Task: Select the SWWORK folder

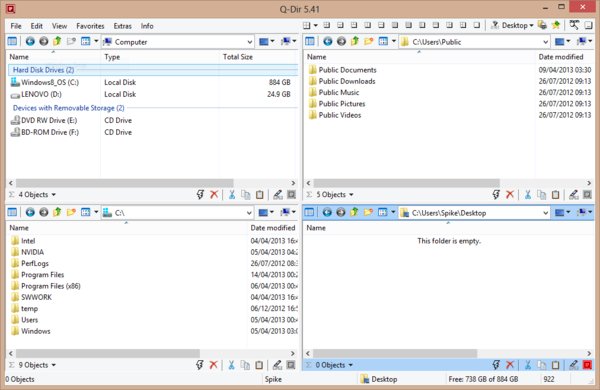Action: point(31,297)
